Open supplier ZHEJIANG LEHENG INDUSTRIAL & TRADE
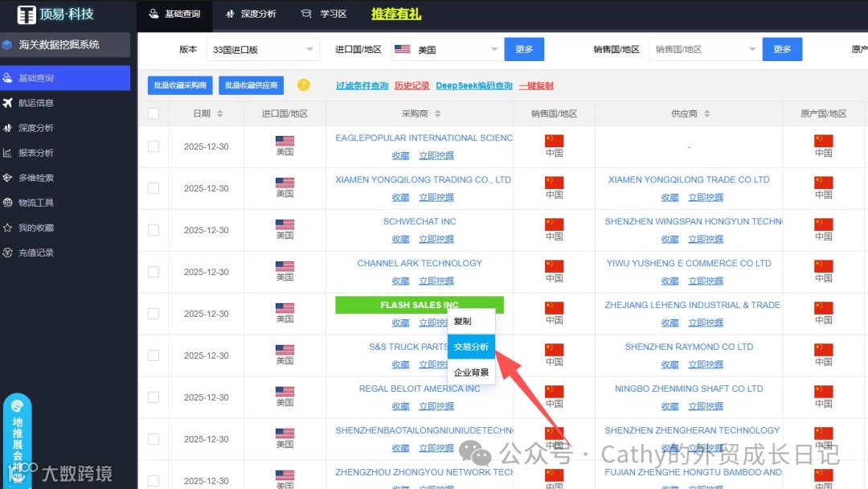Viewport: 868px width, 489px height. (693, 305)
